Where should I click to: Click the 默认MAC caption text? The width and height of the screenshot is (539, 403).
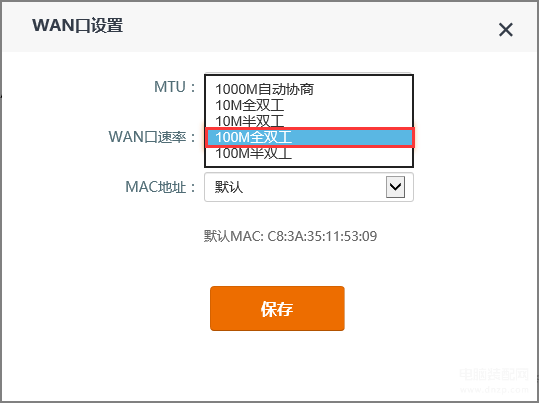click(x=233, y=236)
